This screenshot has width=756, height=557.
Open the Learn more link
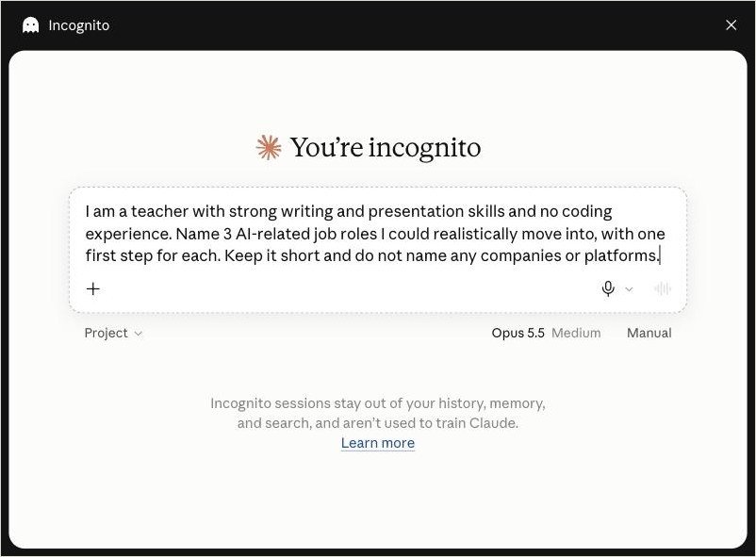point(377,443)
